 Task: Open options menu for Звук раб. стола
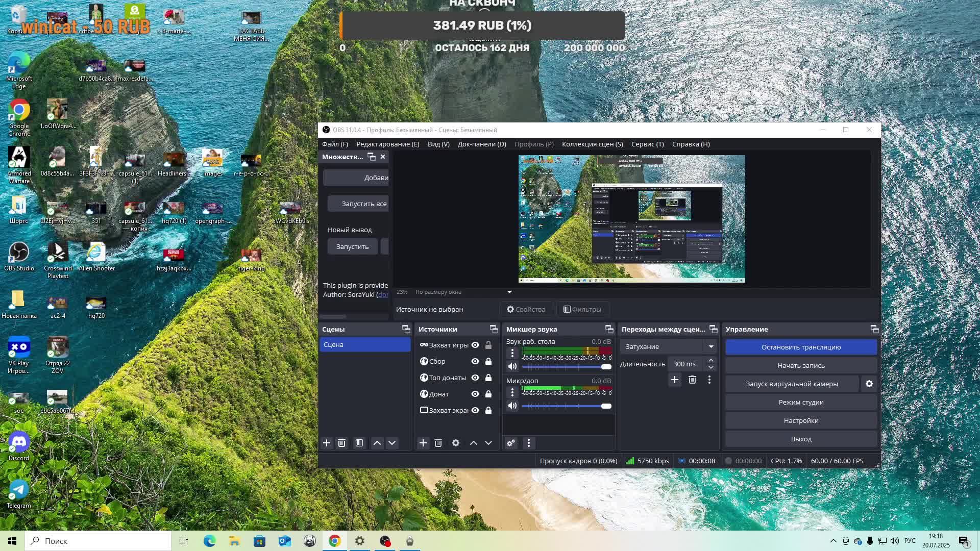click(x=512, y=353)
